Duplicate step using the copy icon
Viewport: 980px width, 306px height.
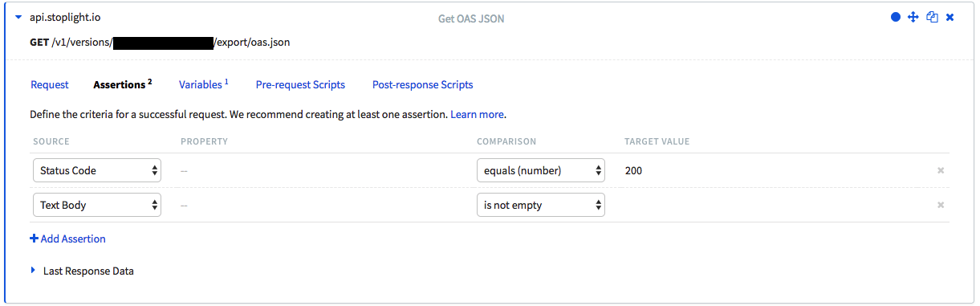(x=932, y=17)
